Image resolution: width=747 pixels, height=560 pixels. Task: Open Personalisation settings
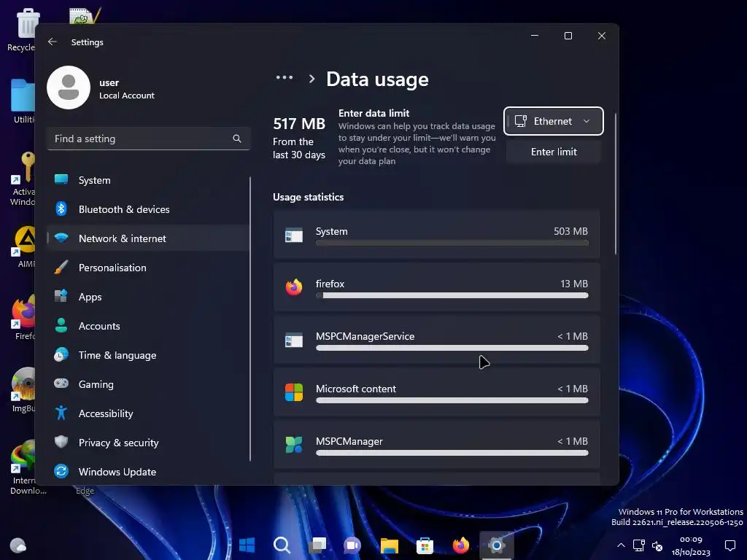pyautogui.click(x=148, y=268)
